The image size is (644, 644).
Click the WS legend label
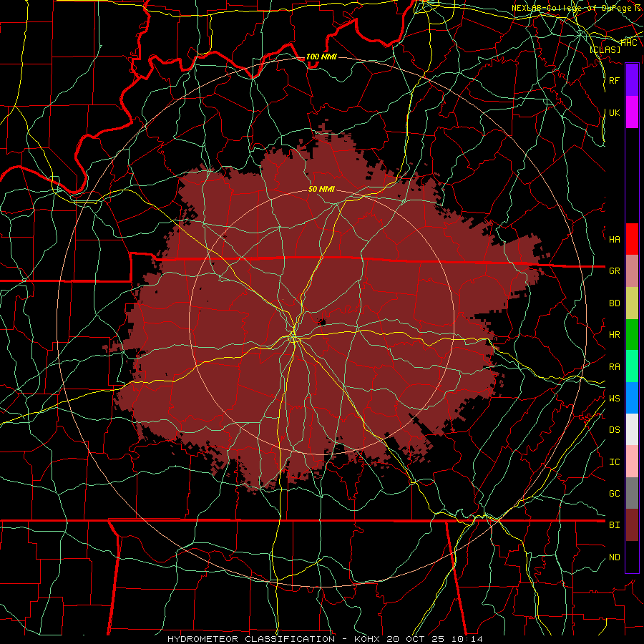pos(614,399)
